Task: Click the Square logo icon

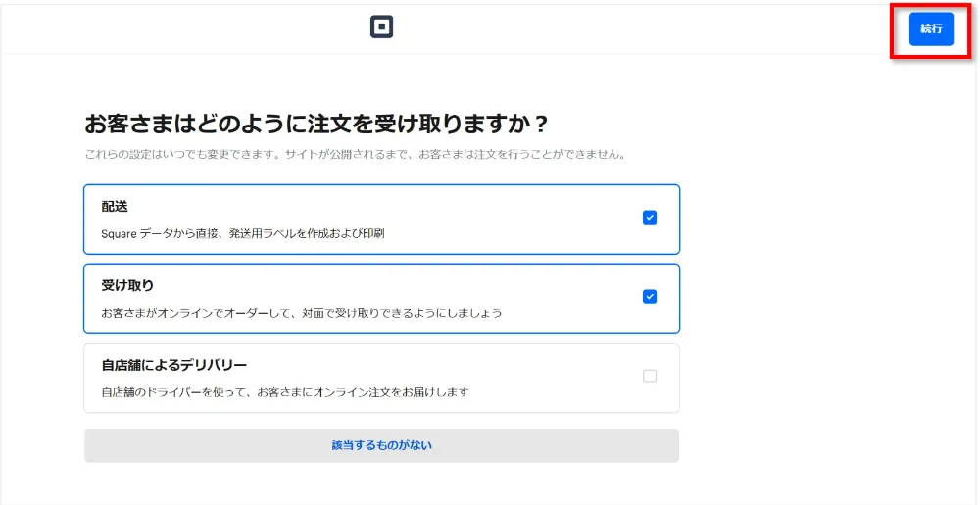Action: coord(381,27)
